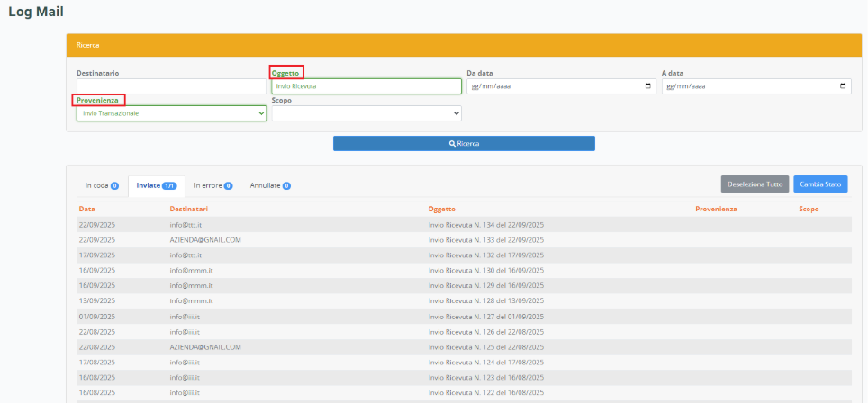
Task: Click the Cambia Stato button
Action: [820, 184]
